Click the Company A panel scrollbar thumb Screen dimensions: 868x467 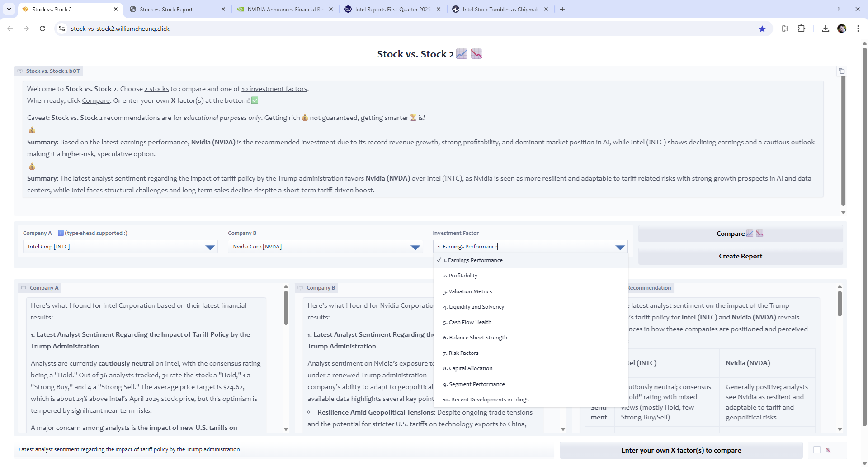286,308
